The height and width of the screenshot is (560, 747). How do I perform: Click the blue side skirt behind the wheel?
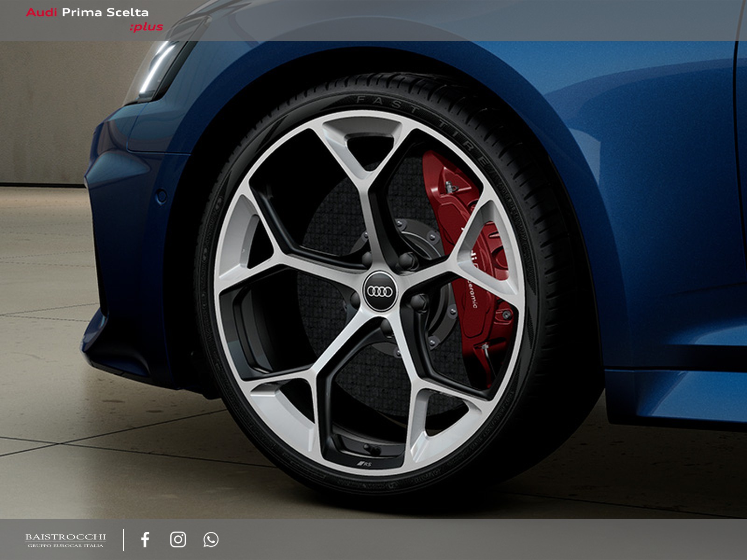[677, 397]
